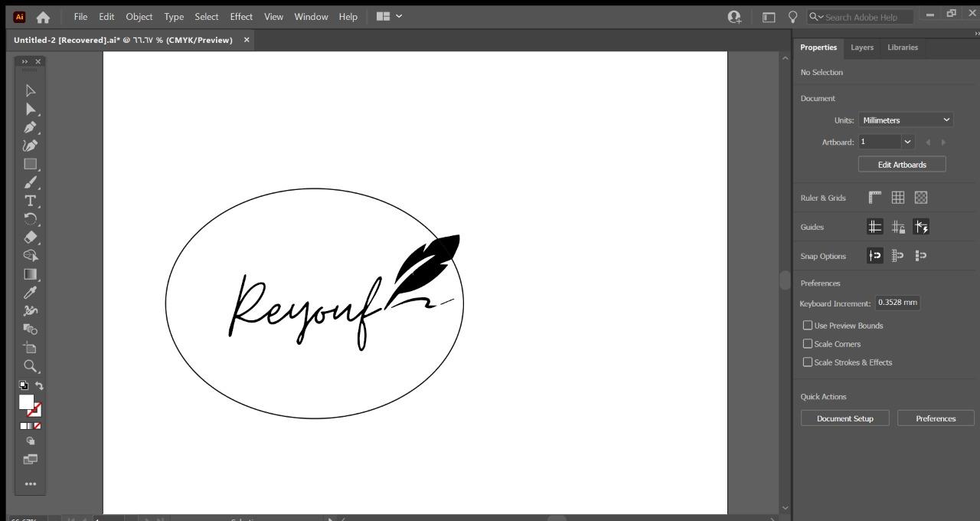
Task: Click the Change Screen Mode icon
Action: click(31, 460)
